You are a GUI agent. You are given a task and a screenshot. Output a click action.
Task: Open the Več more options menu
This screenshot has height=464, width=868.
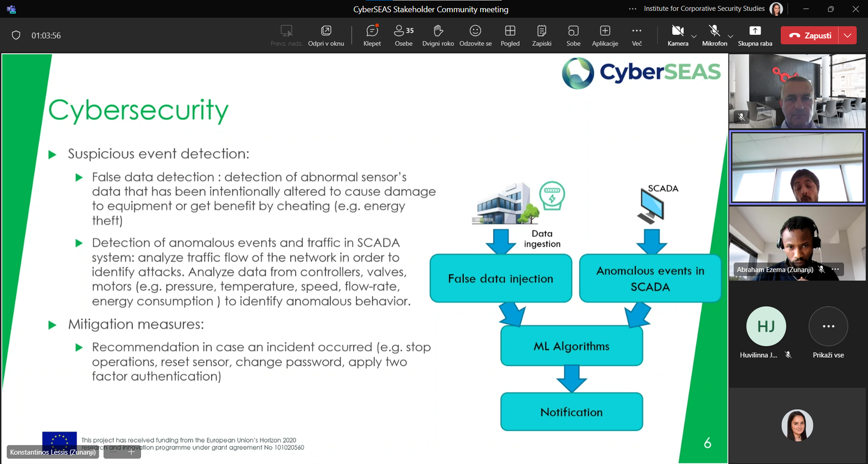click(x=637, y=35)
